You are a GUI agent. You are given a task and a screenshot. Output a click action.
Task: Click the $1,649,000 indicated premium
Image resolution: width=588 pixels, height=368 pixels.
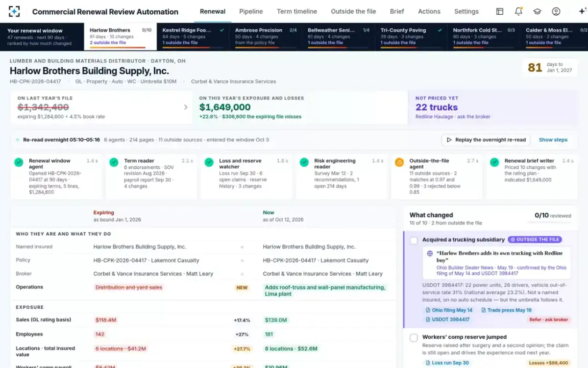(225, 107)
